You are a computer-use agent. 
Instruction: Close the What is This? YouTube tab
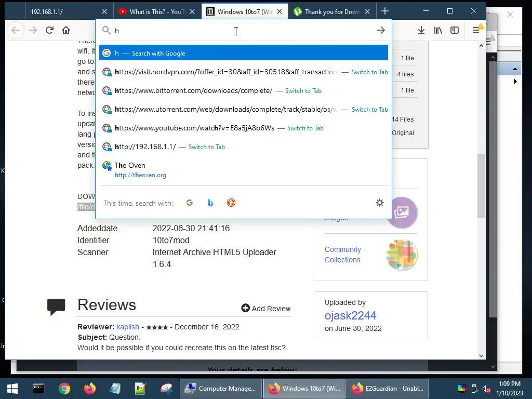point(192,11)
